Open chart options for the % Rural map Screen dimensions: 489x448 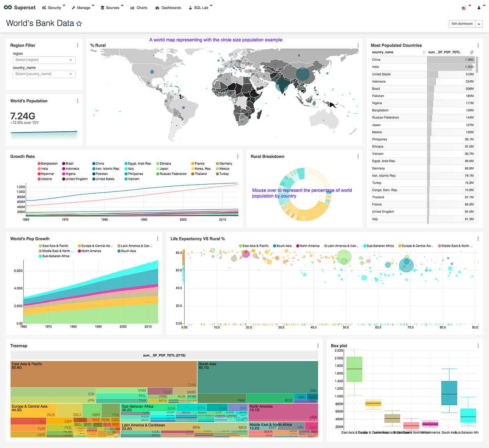358,45
